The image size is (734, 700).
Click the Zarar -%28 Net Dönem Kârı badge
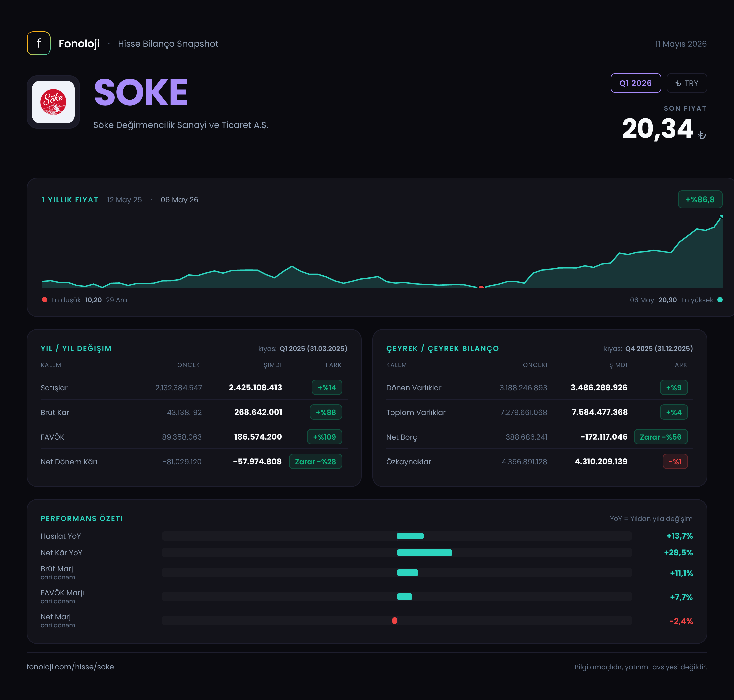(x=315, y=461)
